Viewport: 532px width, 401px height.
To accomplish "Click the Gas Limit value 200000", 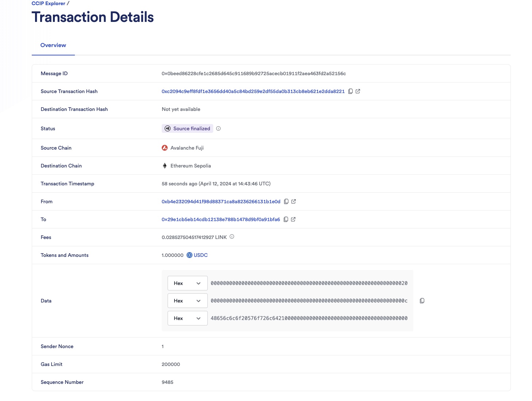I will pyautogui.click(x=171, y=364).
